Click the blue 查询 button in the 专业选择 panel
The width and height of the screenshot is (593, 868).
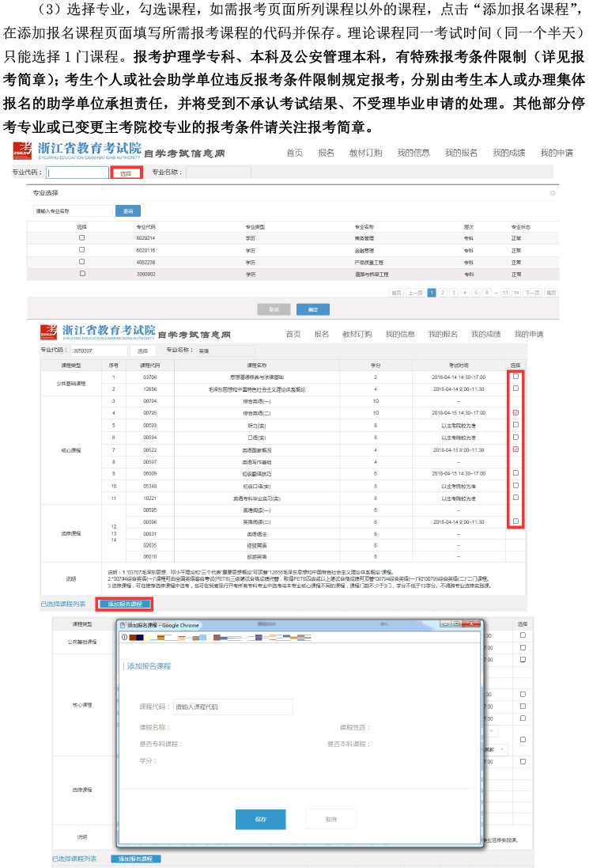point(128,211)
